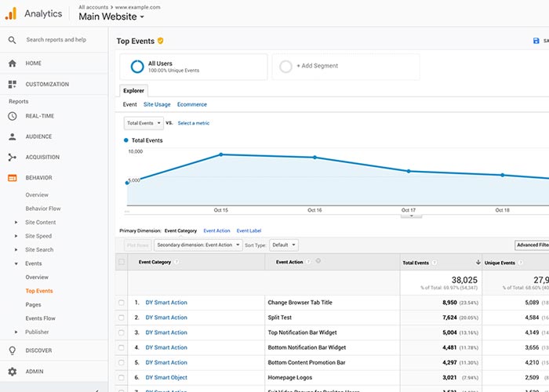Click the Discover lightbulb icon
The width and height of the screenshot is (549, 392).
[12, 350]
